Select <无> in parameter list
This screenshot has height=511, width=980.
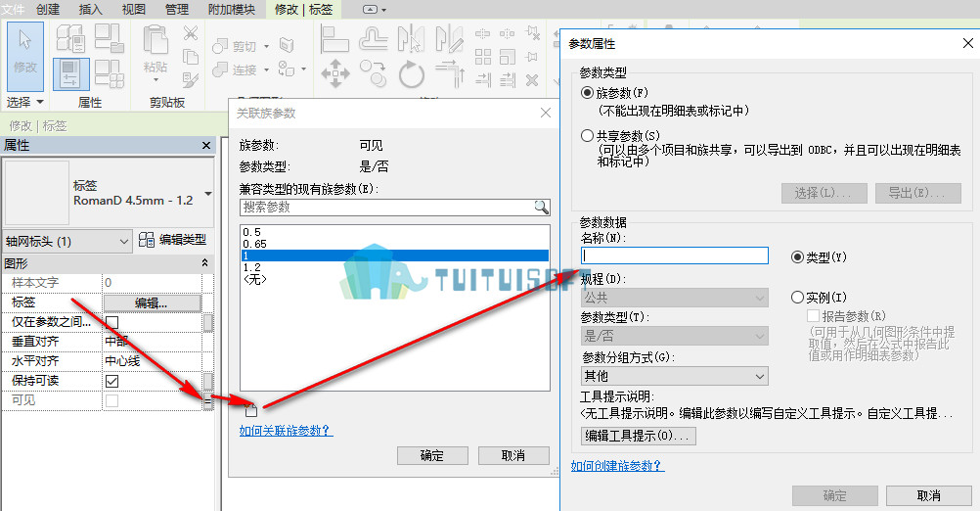[395, 279]
